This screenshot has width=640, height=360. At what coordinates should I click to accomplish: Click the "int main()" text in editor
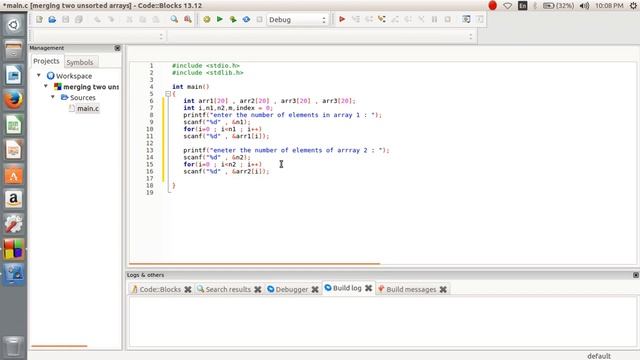190,87
